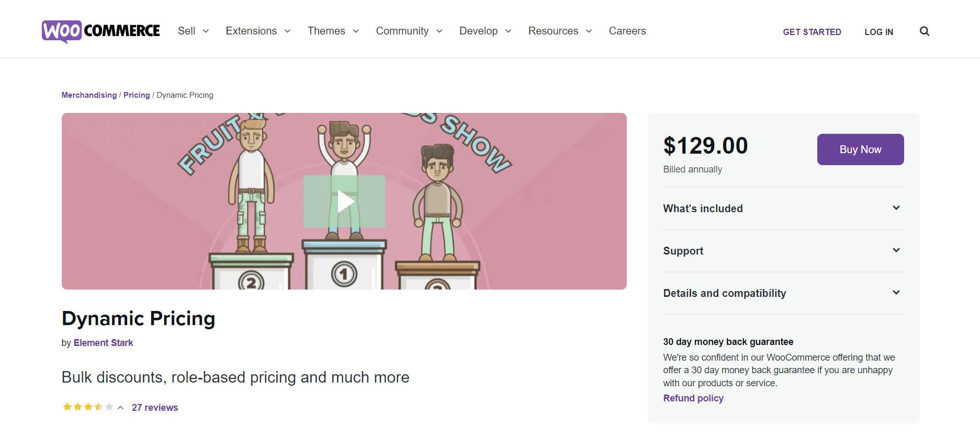Open the Resources menu

(553, 31)
